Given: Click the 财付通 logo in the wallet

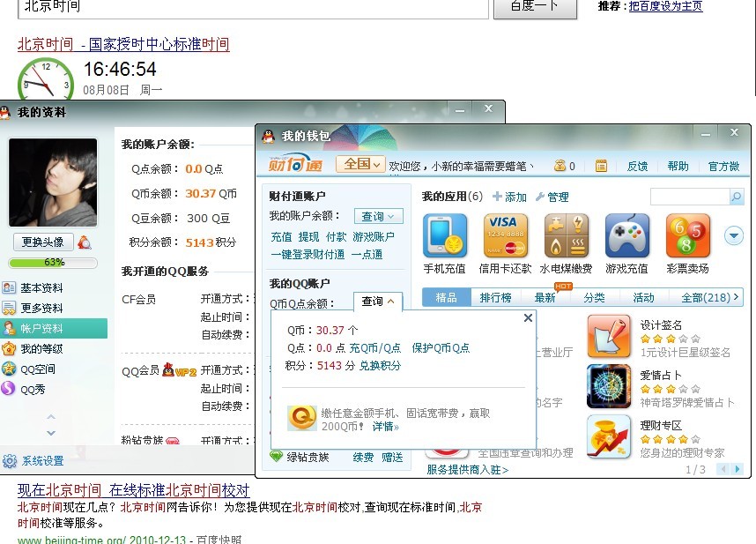Looking at the screenshot, I should (x=295, y=165).
